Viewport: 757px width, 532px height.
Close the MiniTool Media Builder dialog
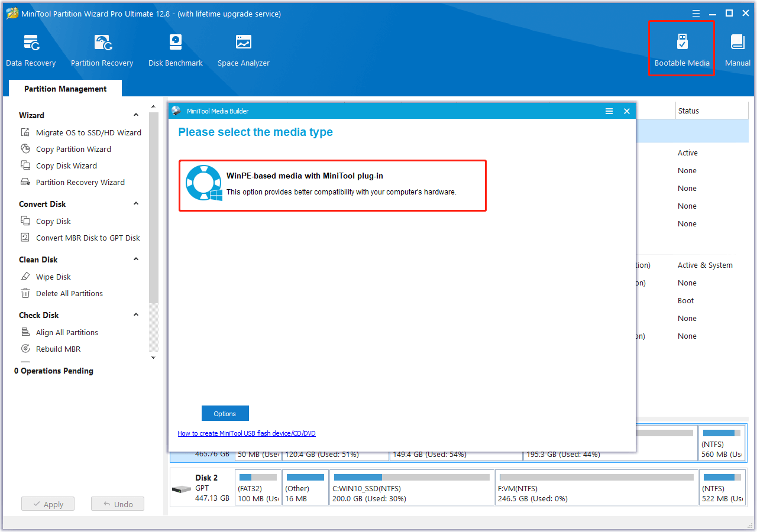[627, 111]
